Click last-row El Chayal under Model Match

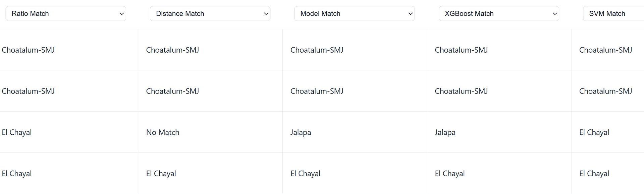(305, 174)
